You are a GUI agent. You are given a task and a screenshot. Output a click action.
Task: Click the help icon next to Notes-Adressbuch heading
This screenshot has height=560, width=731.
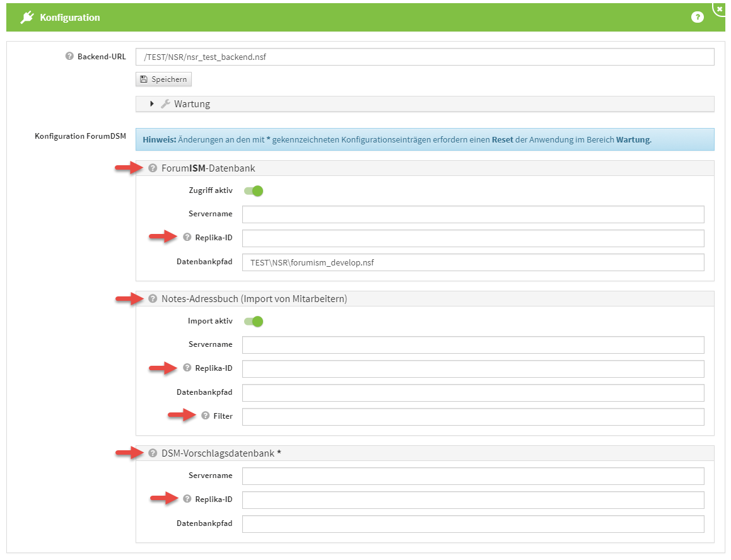pos(153,299)
